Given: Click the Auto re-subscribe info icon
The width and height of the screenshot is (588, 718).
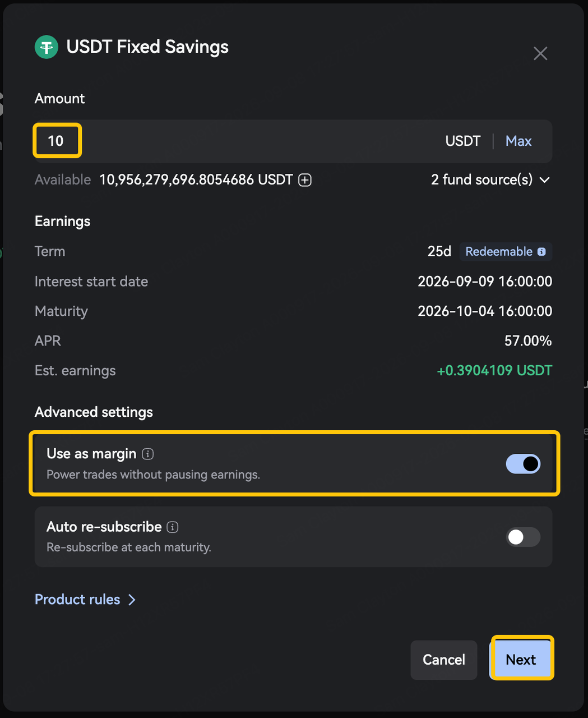Looking at the screenshot, I should pyautogui.click(x=173, y=527).
